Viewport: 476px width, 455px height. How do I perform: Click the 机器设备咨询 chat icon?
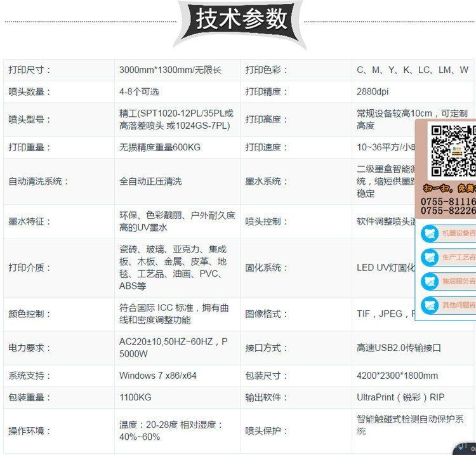pyautogui.click(x=430, y=234)
